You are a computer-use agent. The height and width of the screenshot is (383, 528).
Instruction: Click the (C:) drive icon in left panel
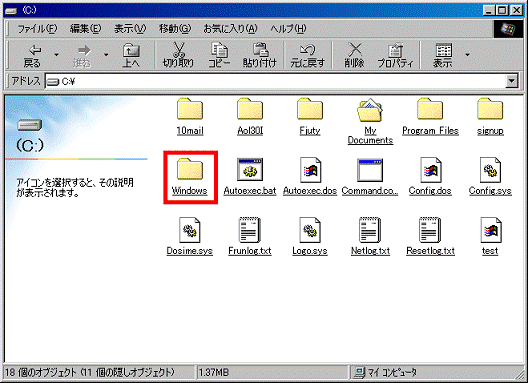click(x=30, y=125)
